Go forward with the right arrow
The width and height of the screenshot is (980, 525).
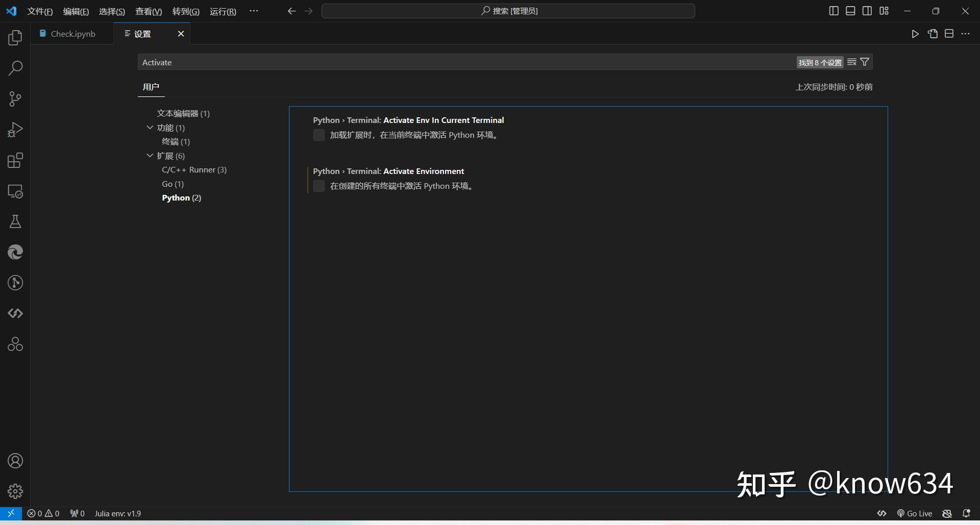click(x=308, y=11)
